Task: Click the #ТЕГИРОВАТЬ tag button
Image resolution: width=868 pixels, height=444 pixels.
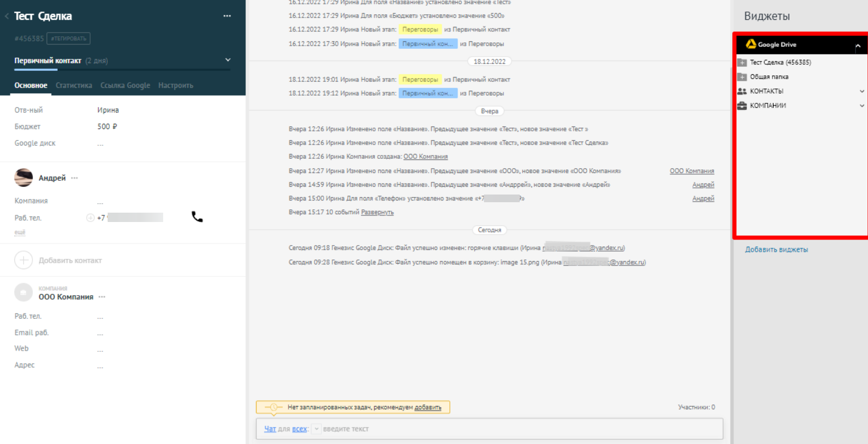Action: point(69,38)
